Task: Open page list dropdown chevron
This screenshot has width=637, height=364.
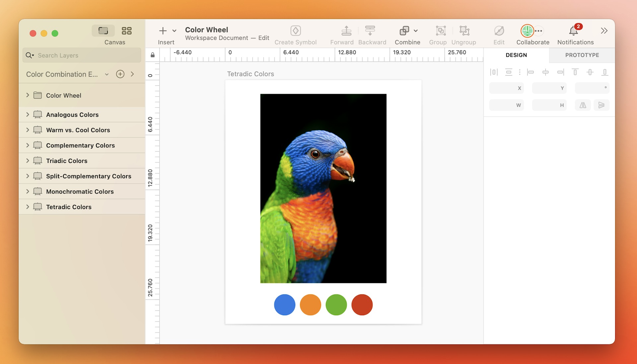Action: [x=107, y=74]
